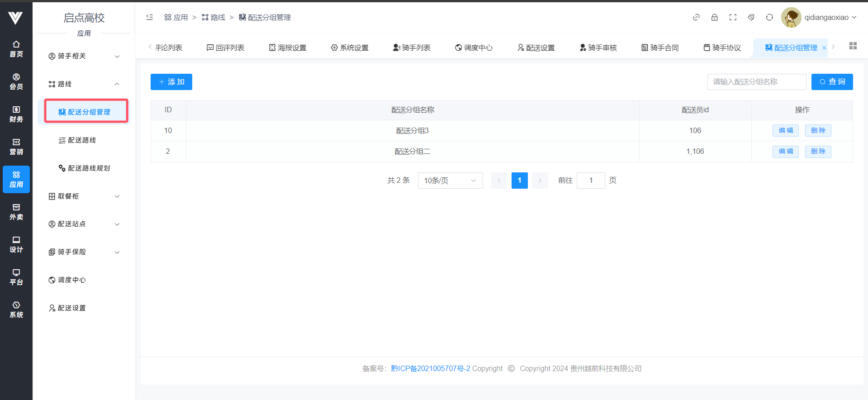This screenshot has height=400, width=868.
Task: Click the sidebar collapse icon in header
Action: (150, 17)
